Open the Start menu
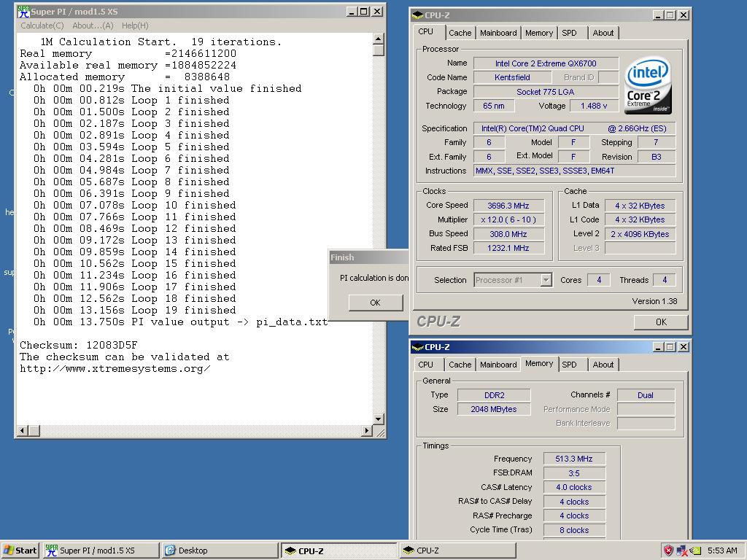 coord(20,551)
